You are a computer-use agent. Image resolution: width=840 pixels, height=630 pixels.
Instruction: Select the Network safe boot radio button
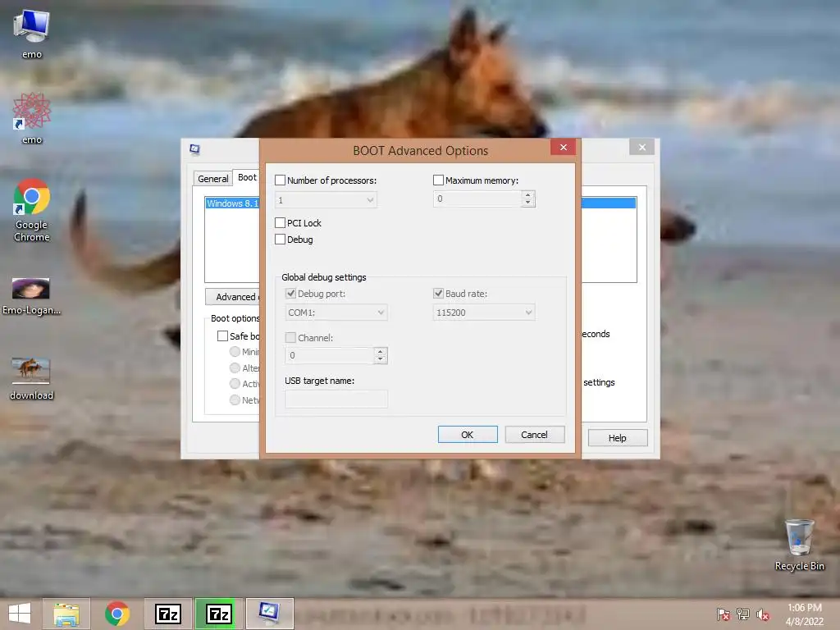pyautogui.click(x=235, y=399)
